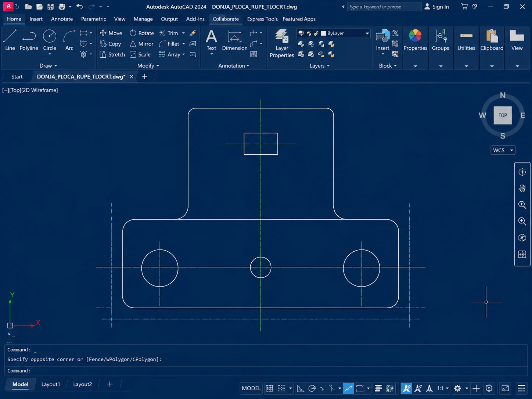Open annotation scale 1:1 dropdown
The height and width of the screenshot is (399, 532).
[443, 388]
